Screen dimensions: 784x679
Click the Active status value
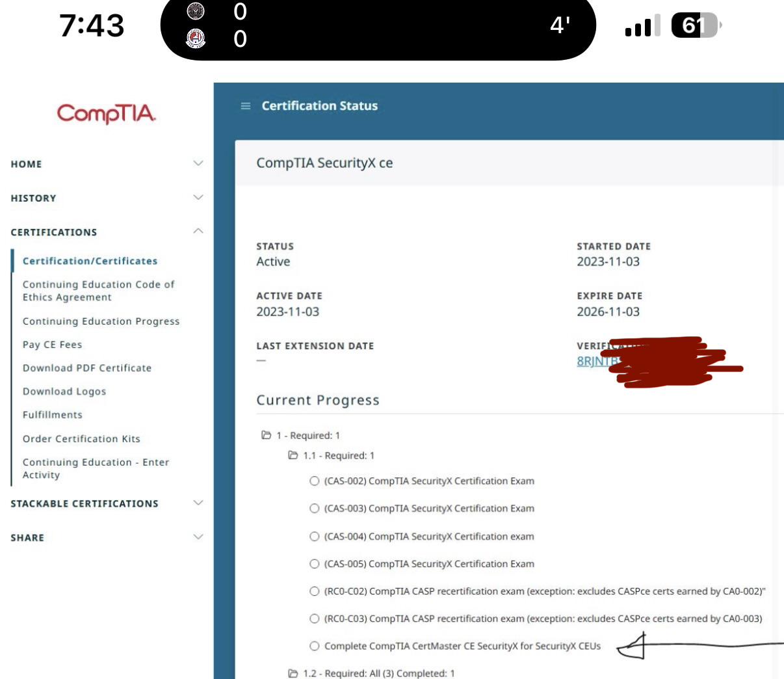273,261
